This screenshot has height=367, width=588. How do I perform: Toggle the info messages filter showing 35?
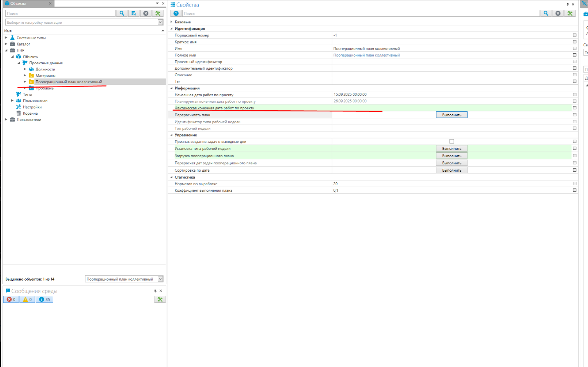(44, 299)
